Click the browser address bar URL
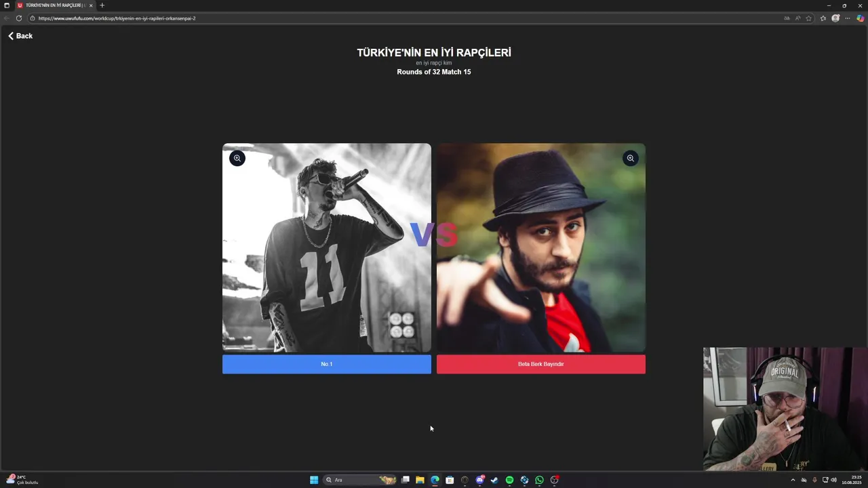 pyautogui.click(x=117, y=18)
